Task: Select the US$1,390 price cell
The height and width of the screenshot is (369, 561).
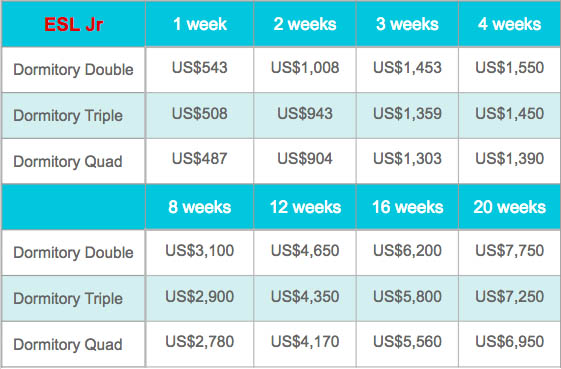Action: (509, 161)
